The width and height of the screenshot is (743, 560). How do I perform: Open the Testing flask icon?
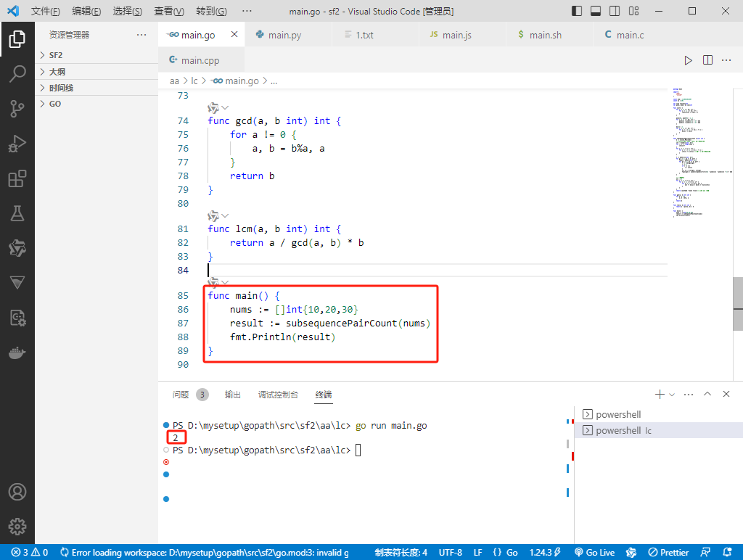pyautogui.click(x=17, y=214)
